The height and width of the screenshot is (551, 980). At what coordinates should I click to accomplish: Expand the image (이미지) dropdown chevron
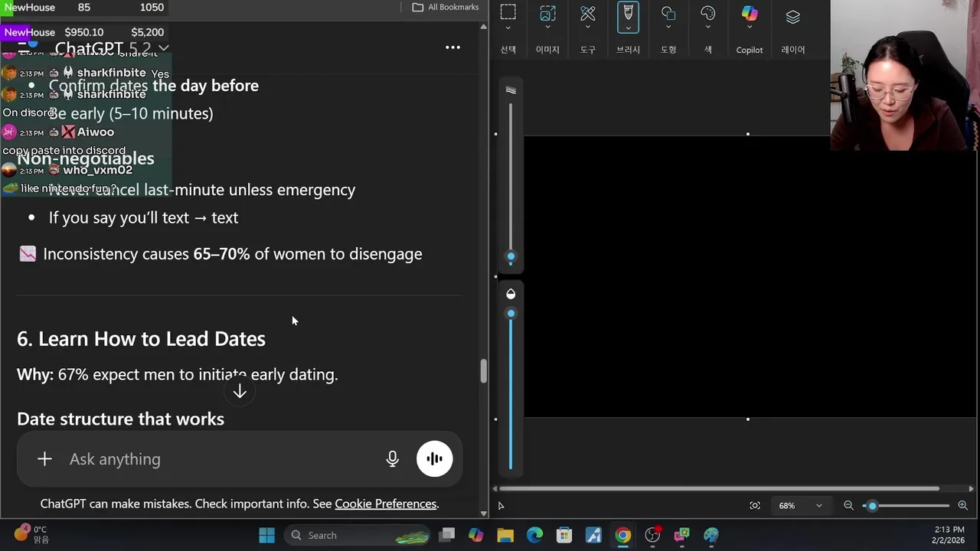pyautogui.click(x=547, y=28)
